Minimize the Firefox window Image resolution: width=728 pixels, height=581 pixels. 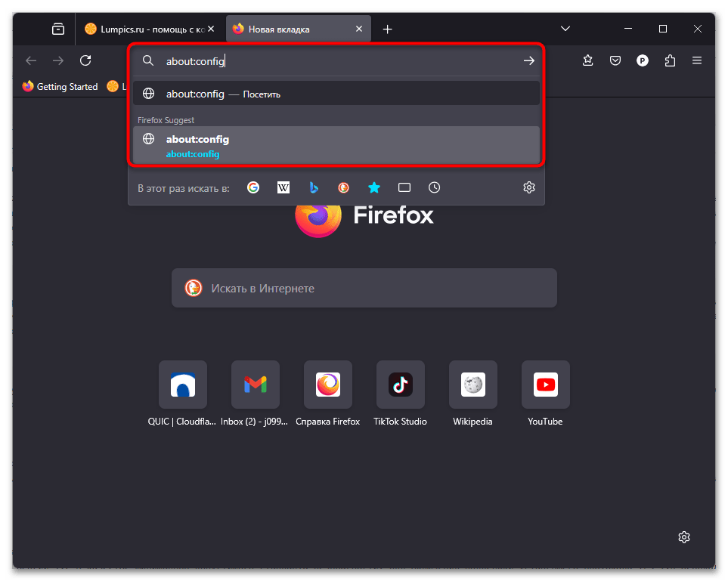point(628,29)
